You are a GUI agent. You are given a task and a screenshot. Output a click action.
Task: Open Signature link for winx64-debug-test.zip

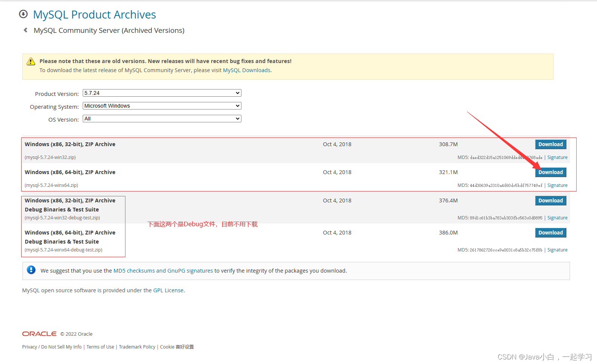[557, 250]
